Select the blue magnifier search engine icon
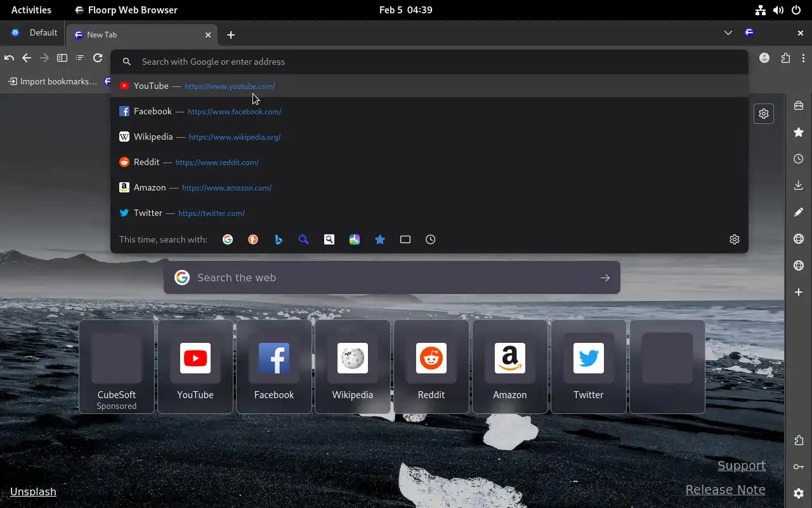Screen dimensions: 812x508 tap(304, 239)
